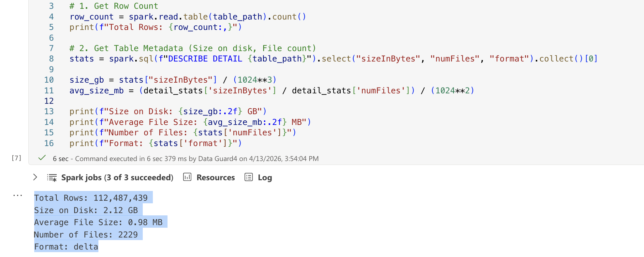Image resolution: width=644 pixels, height=257 pixels.
Task: Click the green execution success checkmark
Action: point(42,158)
